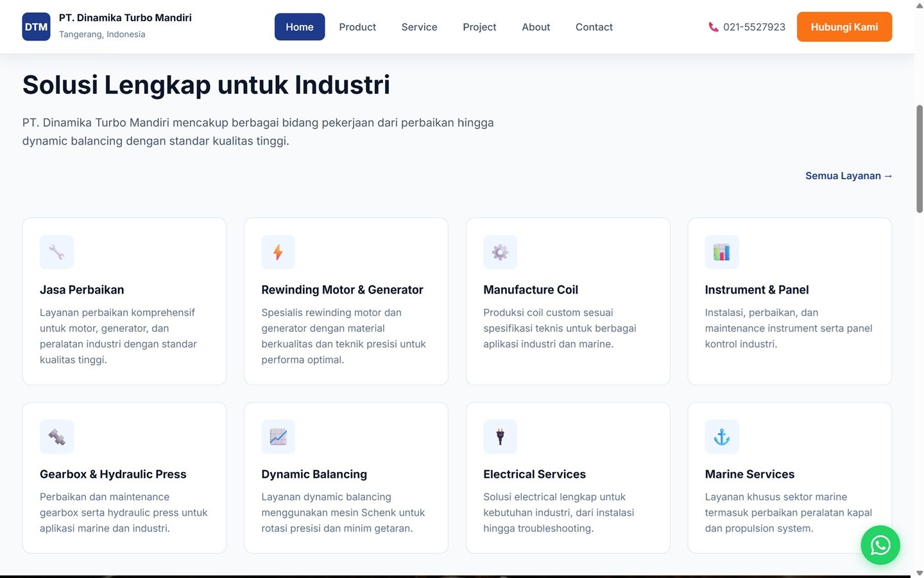Viewport: 924px width, 578px height.
Task: Open the Instrument & Panel card title
Action: pyautogui.click(x=757, y=290)
